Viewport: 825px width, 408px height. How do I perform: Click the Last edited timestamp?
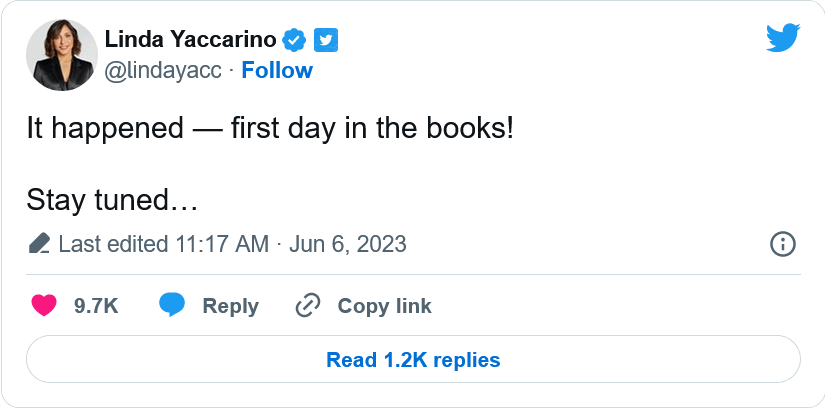[x=164, y=244]
